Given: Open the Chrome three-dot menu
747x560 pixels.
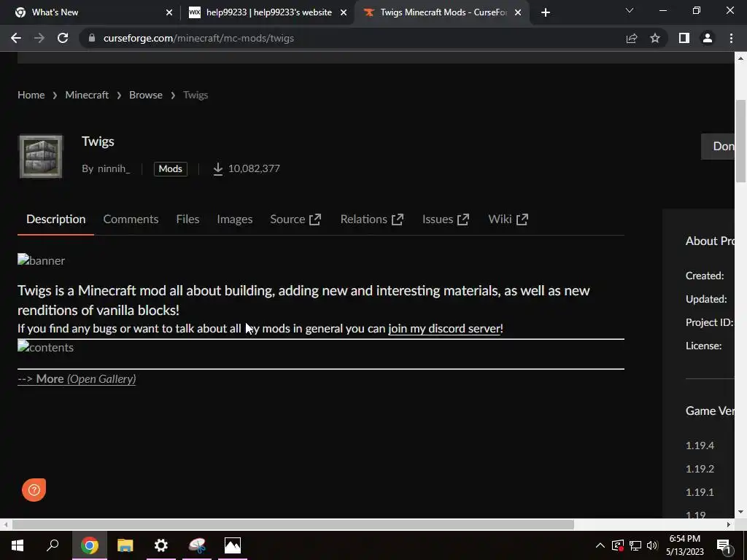Looking at the screenshot, I should click(731, 38).
